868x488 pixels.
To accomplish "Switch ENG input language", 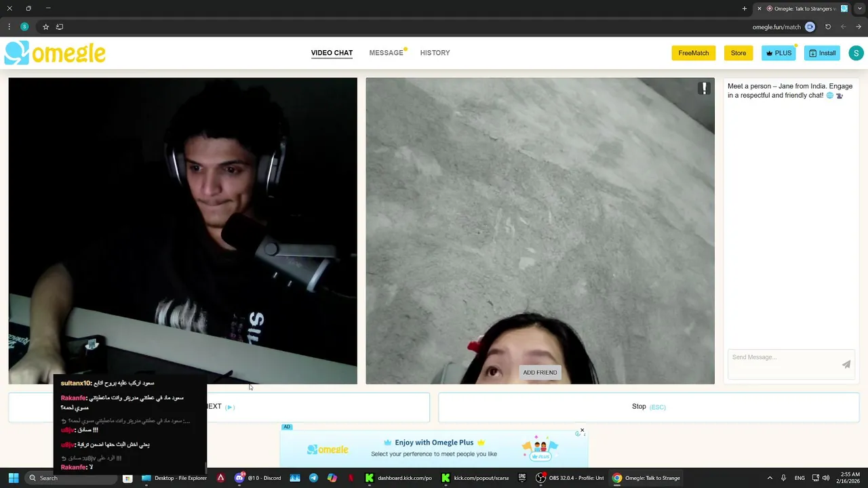I will click(800, 478).
